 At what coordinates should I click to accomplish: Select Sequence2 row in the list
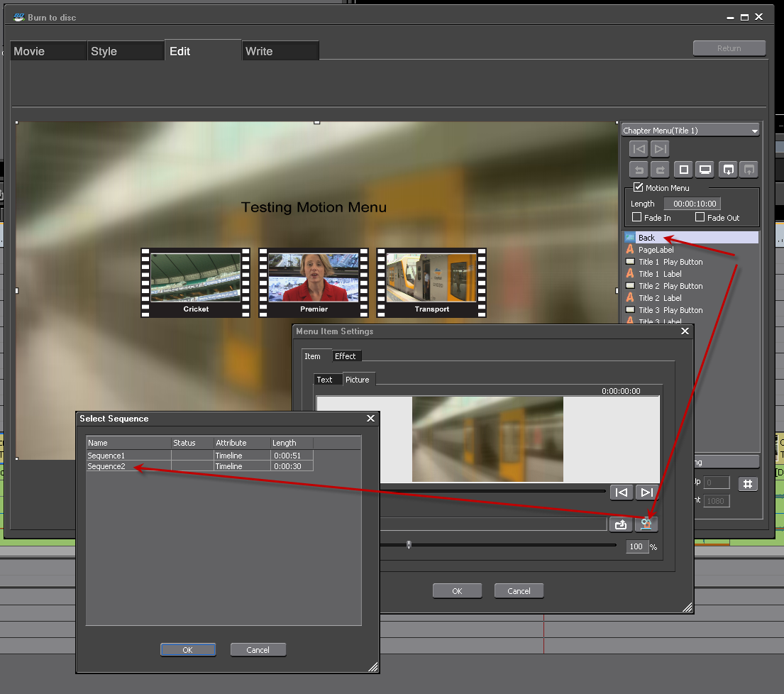[x=200, y=466]
